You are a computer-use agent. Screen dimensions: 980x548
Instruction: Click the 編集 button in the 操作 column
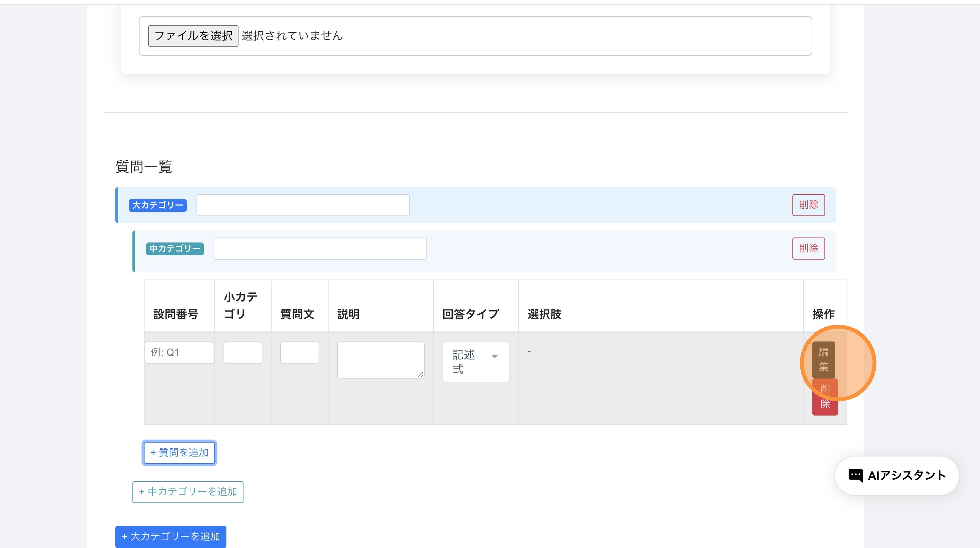[823, 359]
